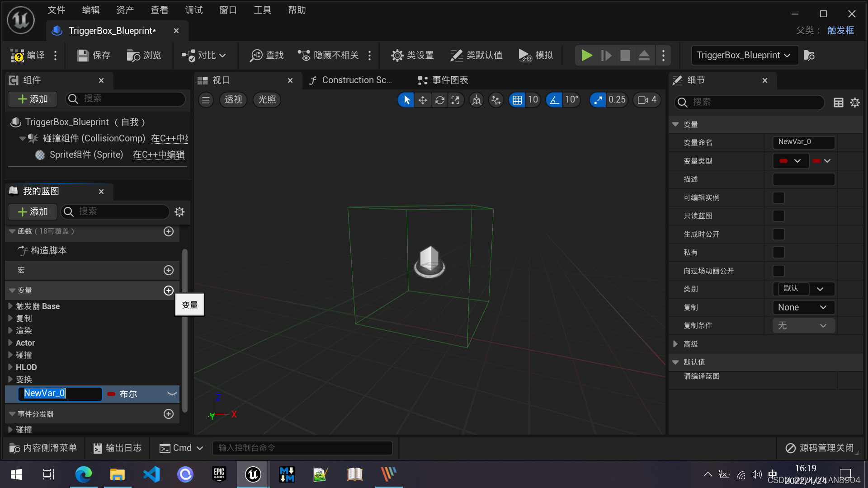The height and width of the screenshot is (488, 868).
Task: Click the 触发框 parent class link
Action: pyautogui.click(x=840, y=30)
